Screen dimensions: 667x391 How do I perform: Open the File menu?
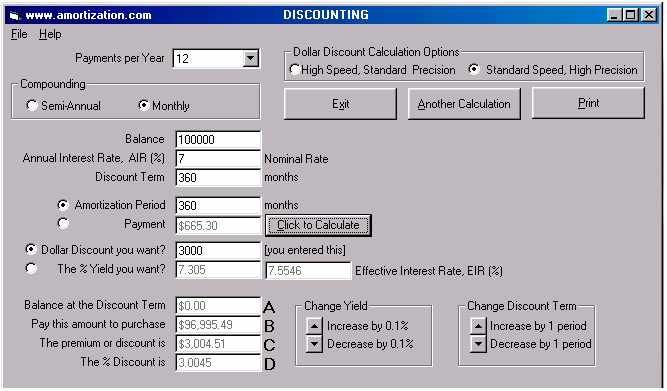coord(19,34)
